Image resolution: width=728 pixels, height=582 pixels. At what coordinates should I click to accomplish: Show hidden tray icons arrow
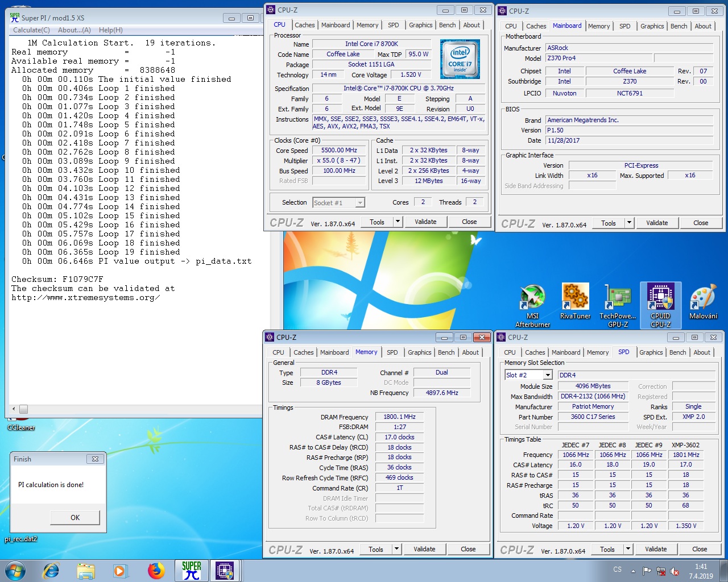(x=633, y=571)
